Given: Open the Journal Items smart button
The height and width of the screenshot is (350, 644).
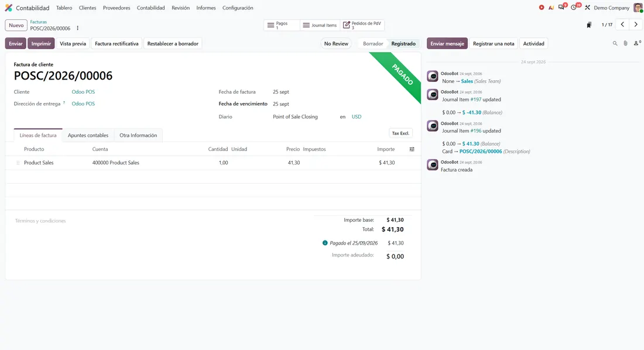Looking at the screenshot, I should [x=320, y=25].
